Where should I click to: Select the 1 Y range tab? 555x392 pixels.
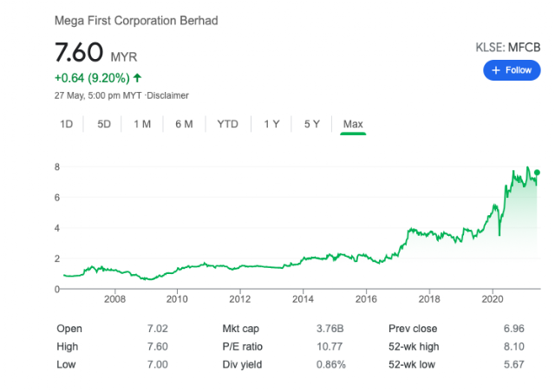point(271,124)
